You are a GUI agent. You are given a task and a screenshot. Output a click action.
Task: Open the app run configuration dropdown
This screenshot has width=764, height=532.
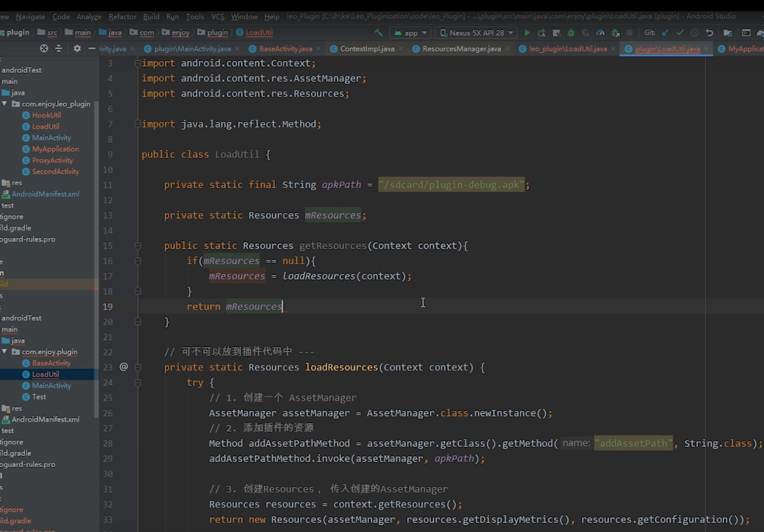coord(411,33)
